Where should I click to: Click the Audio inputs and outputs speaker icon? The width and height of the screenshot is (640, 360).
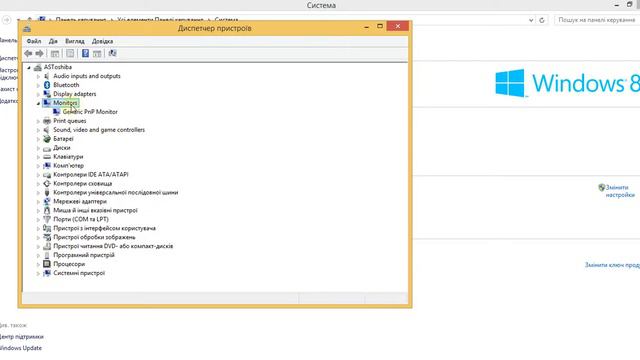point(47,76)
